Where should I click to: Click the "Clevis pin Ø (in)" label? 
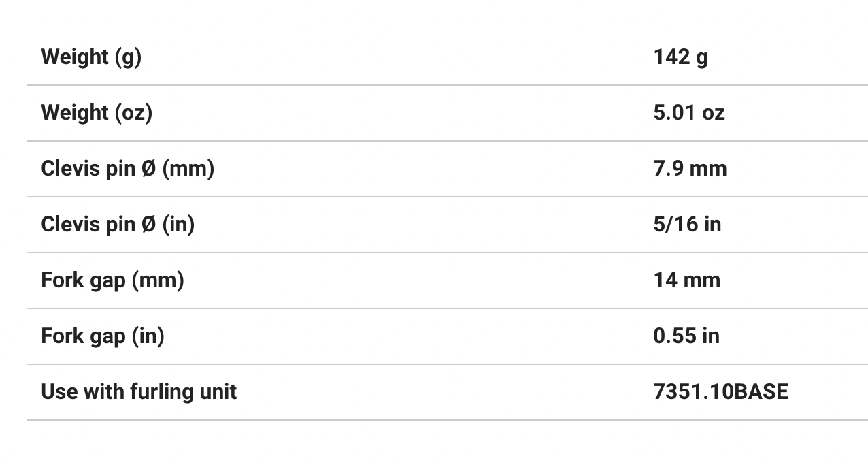click(118, 224)
